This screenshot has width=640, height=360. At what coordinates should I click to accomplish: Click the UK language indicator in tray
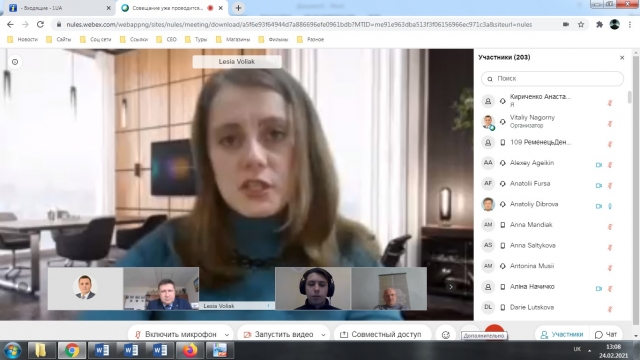click(577, 349)
